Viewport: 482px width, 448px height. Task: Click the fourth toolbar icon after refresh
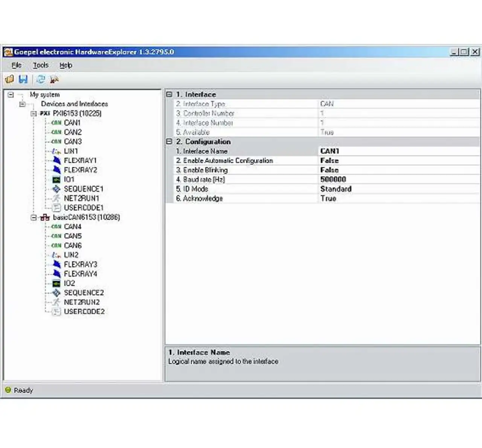tap(55, 79)
